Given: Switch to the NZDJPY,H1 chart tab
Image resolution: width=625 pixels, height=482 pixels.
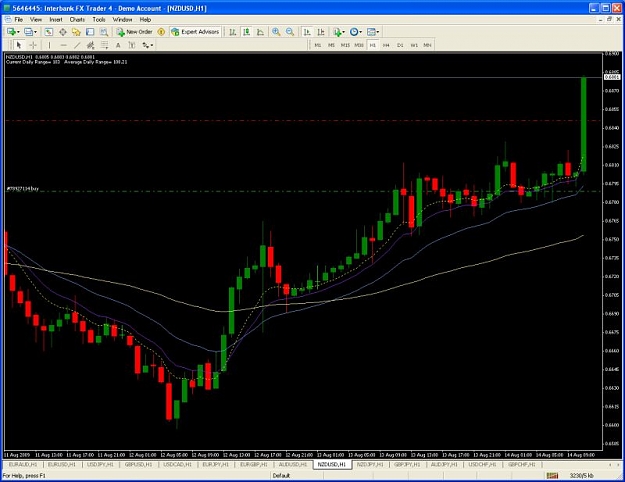Looking at the screenshot, I should tap(369, 464).
